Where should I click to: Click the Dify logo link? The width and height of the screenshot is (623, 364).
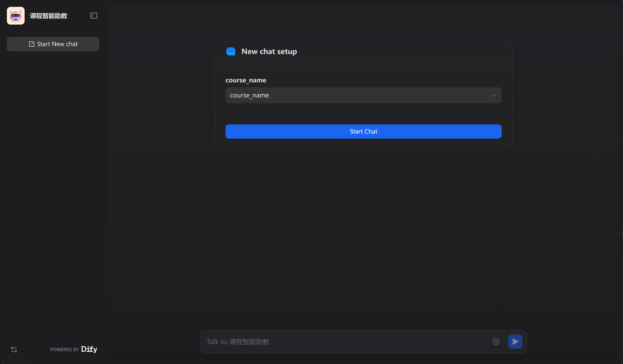coord(89,349)
